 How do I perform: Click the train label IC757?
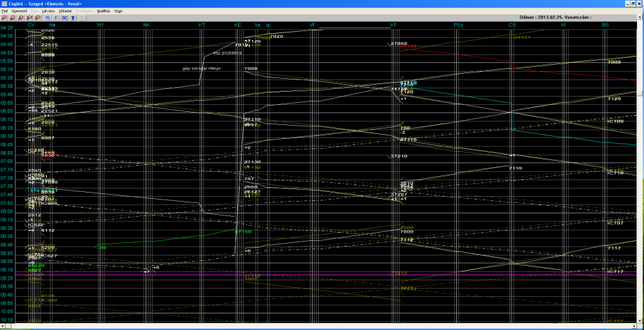(615, 321)
